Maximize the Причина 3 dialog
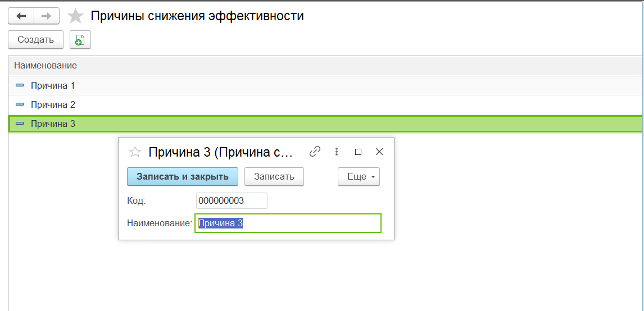The height and width of the screenshot is (311, 644). pos(358,152)
